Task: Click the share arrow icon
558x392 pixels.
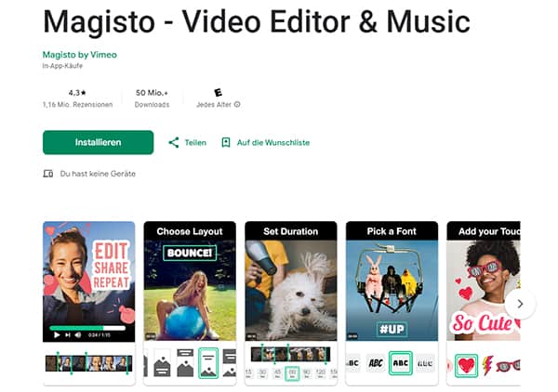Action: pyautogui.click(x=174, y=142)
